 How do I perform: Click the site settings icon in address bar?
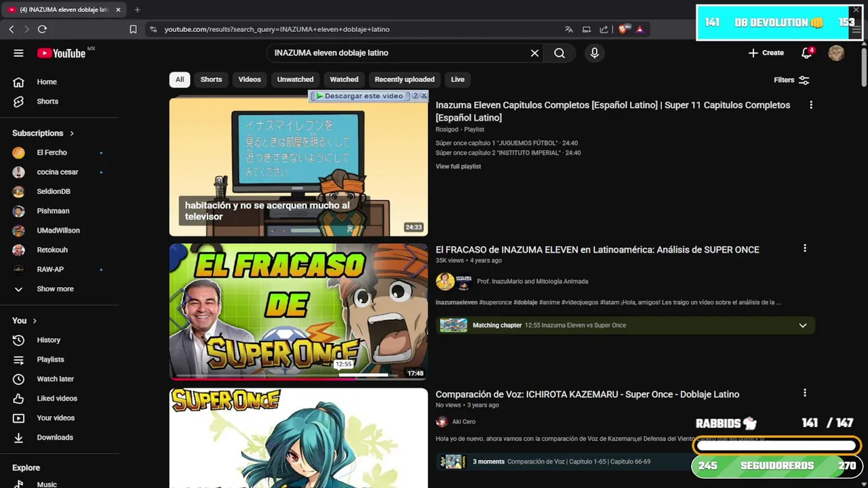tap(153, 29)
